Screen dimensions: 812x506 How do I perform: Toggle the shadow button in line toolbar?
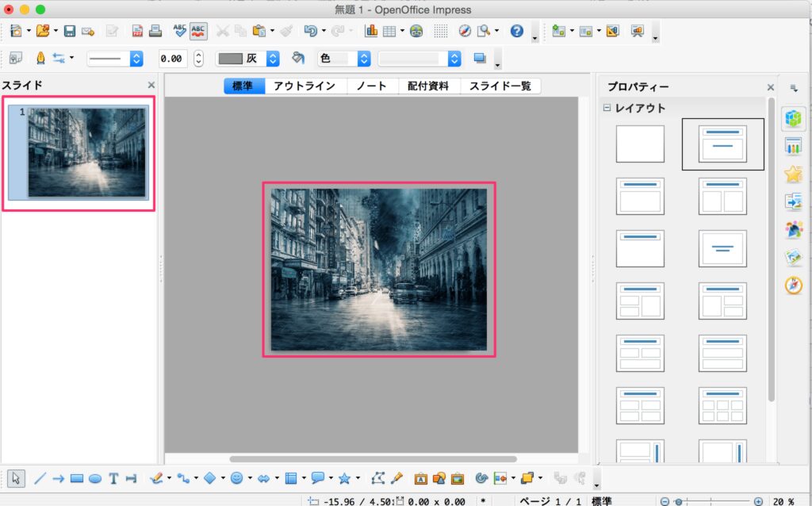[479, 58]
